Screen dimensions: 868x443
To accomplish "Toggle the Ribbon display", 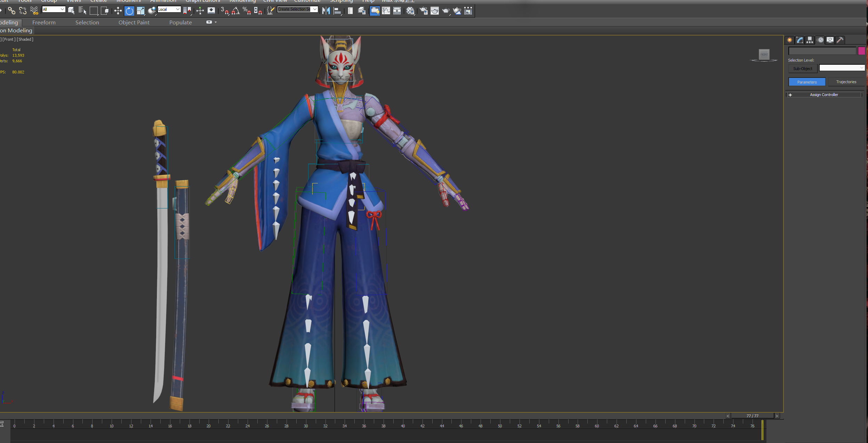I will point(375,11).
